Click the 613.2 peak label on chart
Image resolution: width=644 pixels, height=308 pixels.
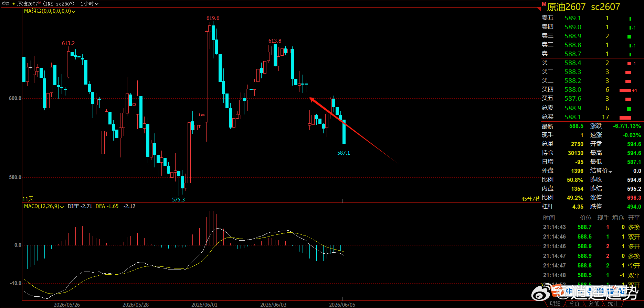tap(68, 43)
